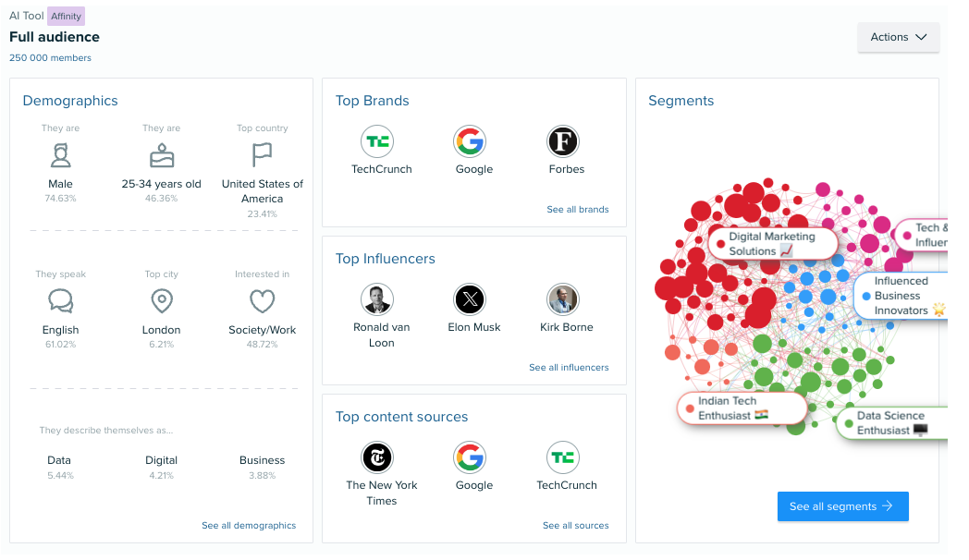
Task: Open the See all demographics link
Action: 249,525
